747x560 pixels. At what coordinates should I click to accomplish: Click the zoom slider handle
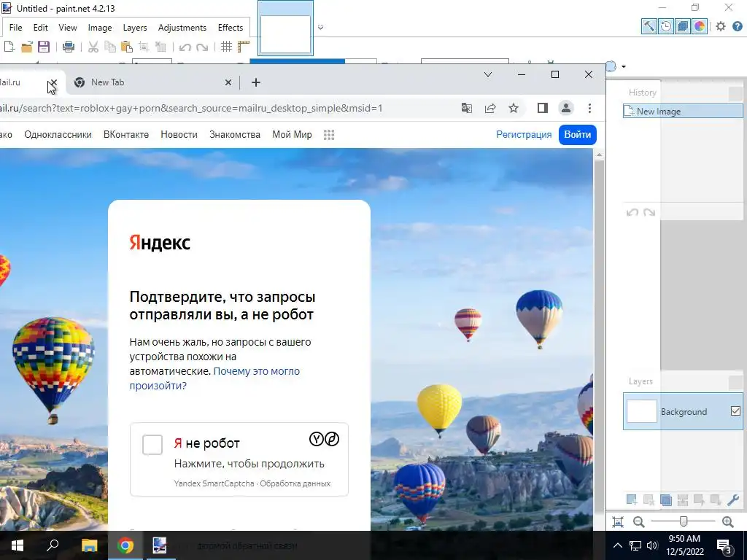point(683,521)
